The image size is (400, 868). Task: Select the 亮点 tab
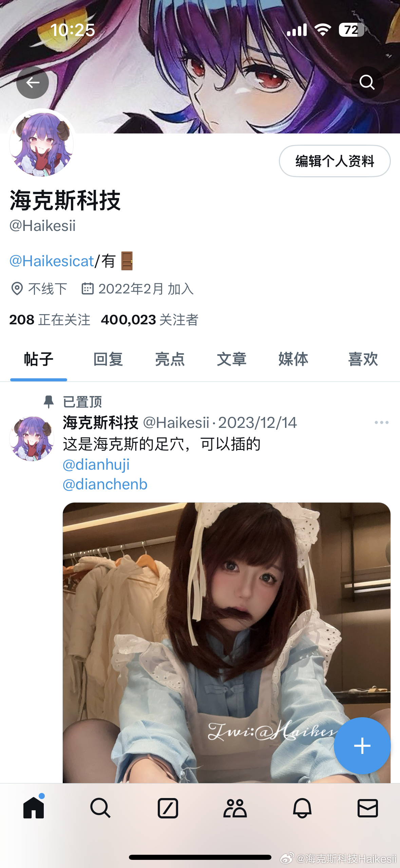[x=170, y=359]
